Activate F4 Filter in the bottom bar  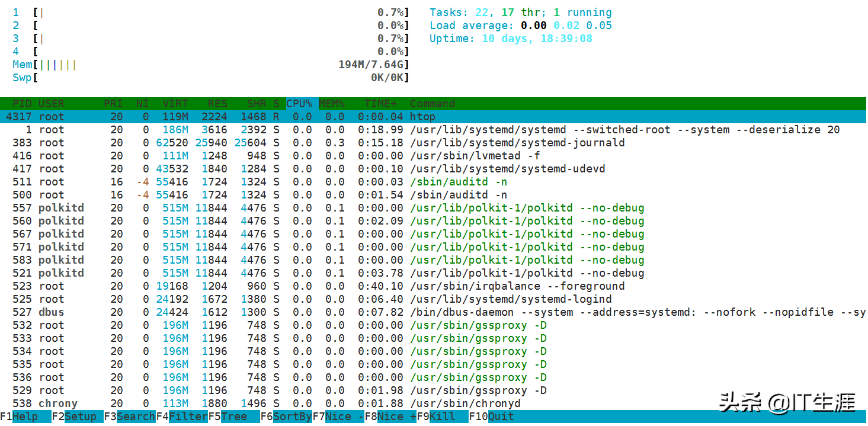coord(182,417)
